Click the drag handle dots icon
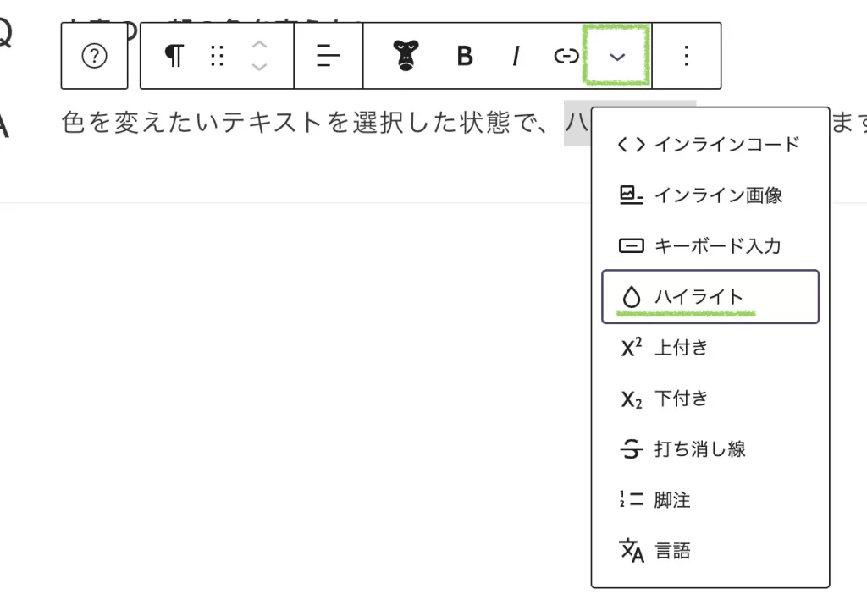 (x=217, y=56)
